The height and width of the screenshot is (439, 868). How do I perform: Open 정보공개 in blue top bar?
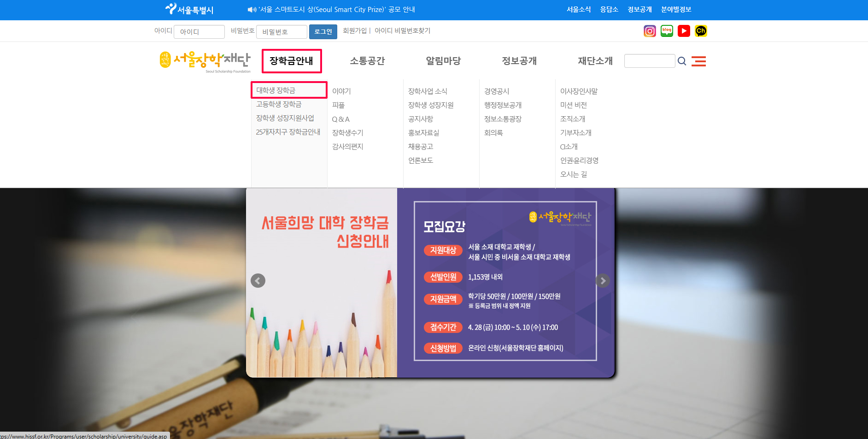[639, 9]
